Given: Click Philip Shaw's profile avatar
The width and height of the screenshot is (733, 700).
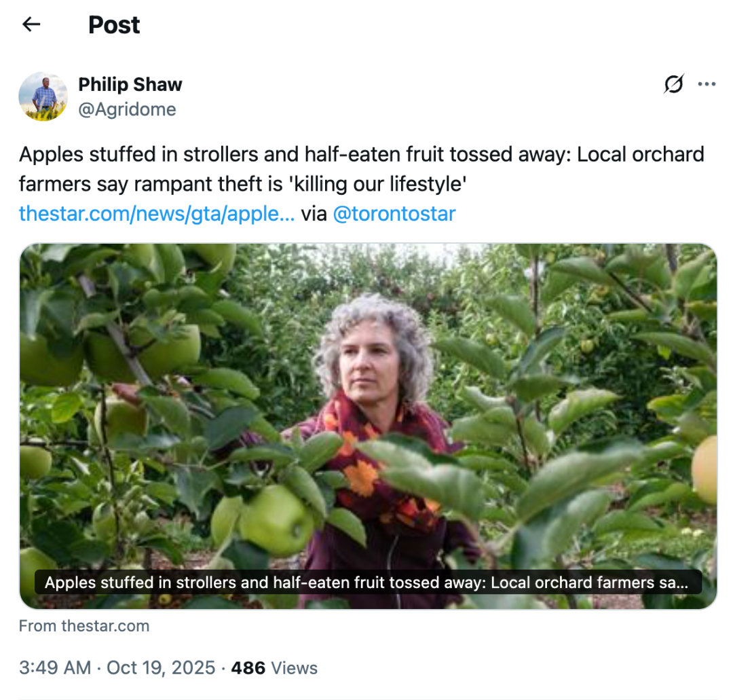Looking at the screenshot, I should pos(43,96).
